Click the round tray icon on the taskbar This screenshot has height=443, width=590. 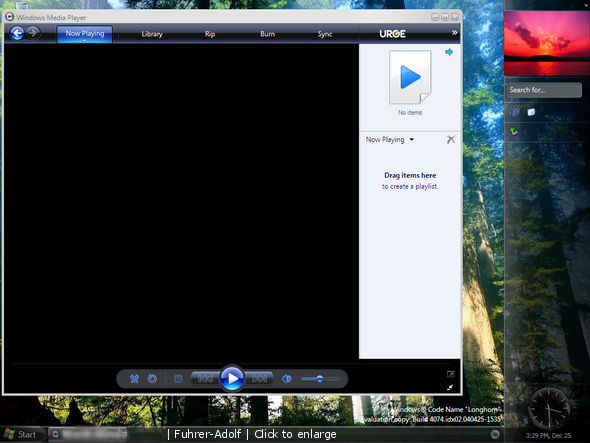coord(495,434)
